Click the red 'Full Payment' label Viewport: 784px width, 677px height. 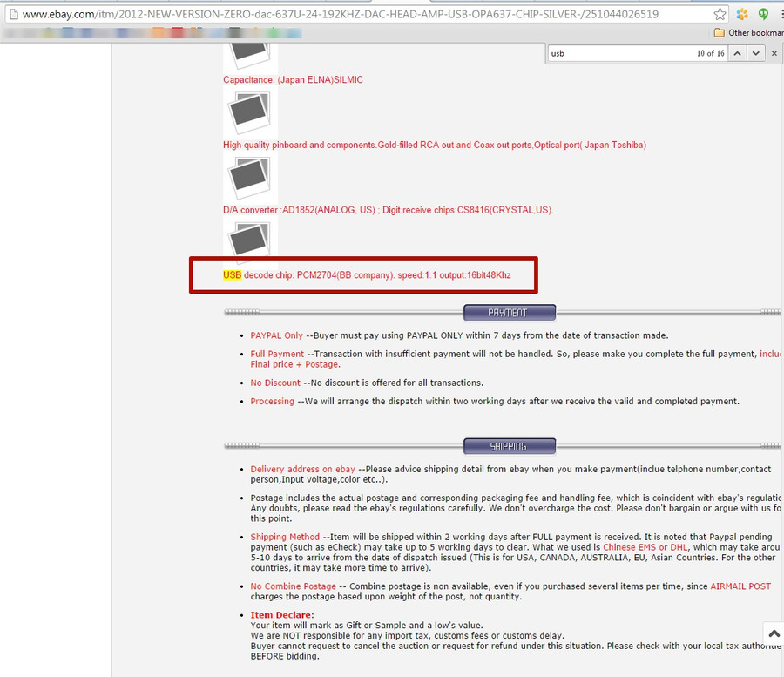coord(277,354)
